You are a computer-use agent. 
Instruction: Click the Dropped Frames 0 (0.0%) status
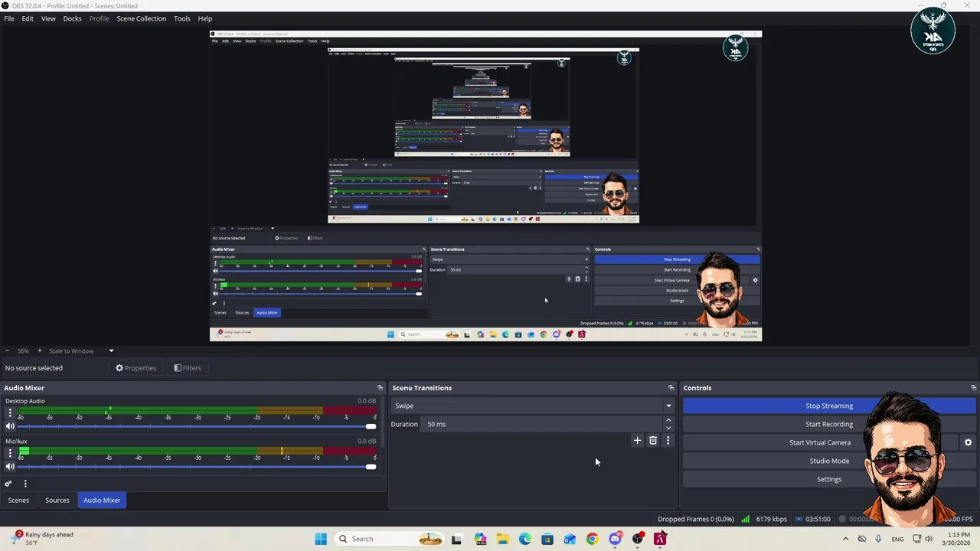tap(696, 519)
